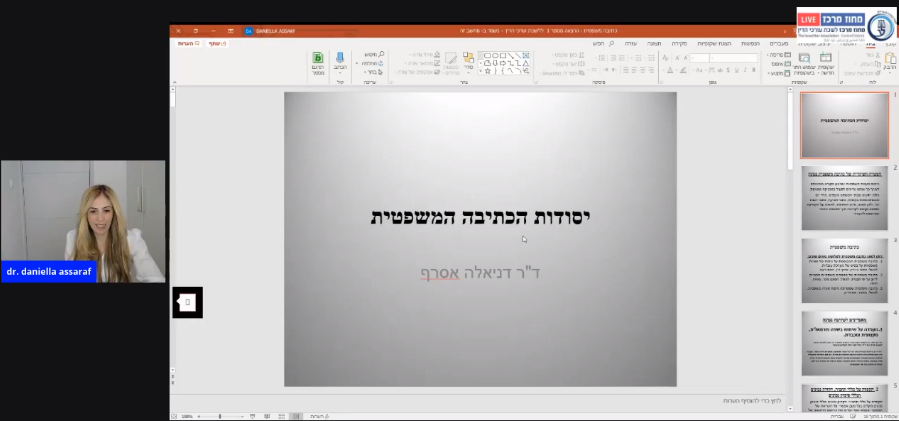899x421 pixels.
Task: Click inside the font name box
Action: (x=734, y=58)
